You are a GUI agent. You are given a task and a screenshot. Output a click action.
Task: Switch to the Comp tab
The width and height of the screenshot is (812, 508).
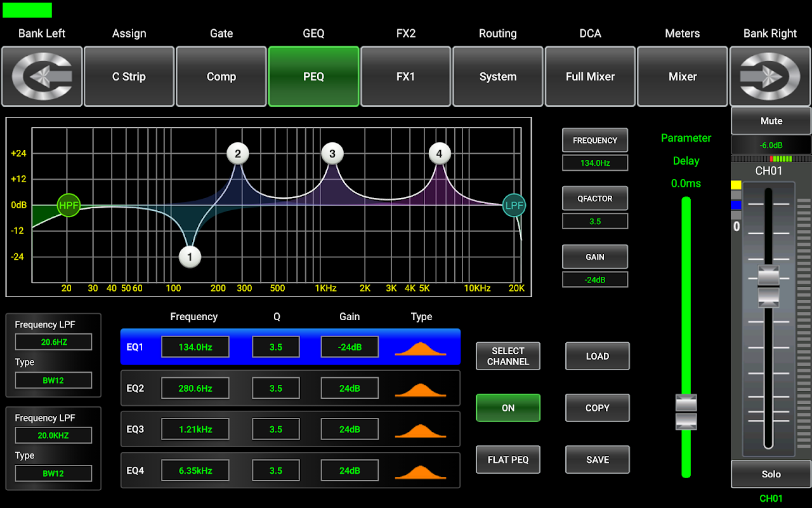pyautogui.click(x=221, y=76)
